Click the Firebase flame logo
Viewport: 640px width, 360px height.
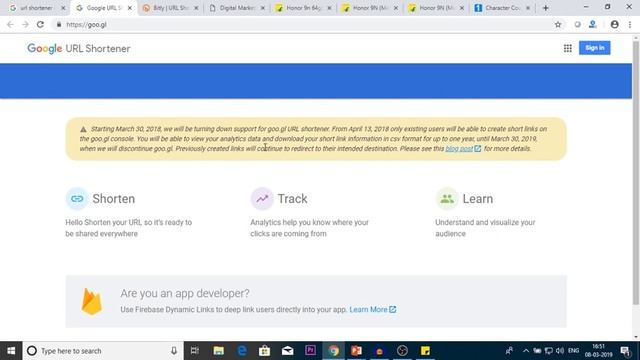click(x=91, y=302)
